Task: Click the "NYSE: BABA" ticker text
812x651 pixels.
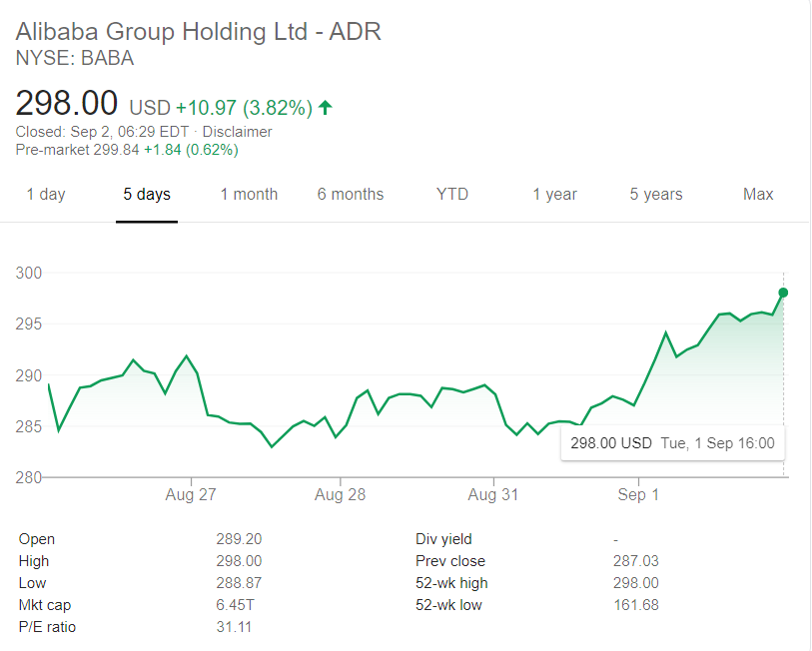Action: point(73,58)
